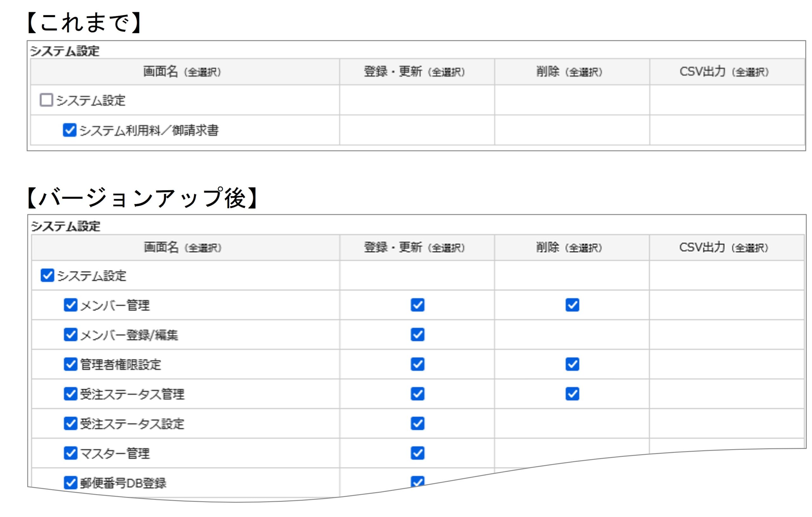Toggle メンバー管理 削除 checkbox
Image resolution: width=812 pixels, height=517 pixels.
tap(572, 305)
